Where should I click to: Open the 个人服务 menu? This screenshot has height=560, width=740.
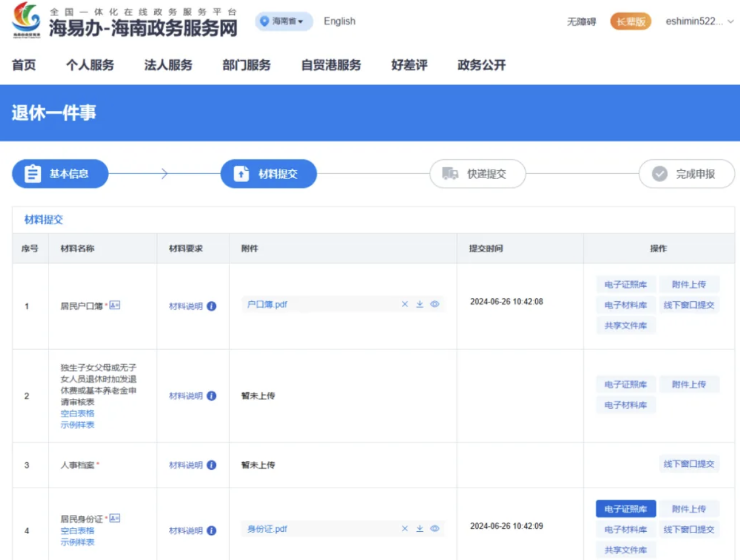pyautogui.click(x=90, y=65)
